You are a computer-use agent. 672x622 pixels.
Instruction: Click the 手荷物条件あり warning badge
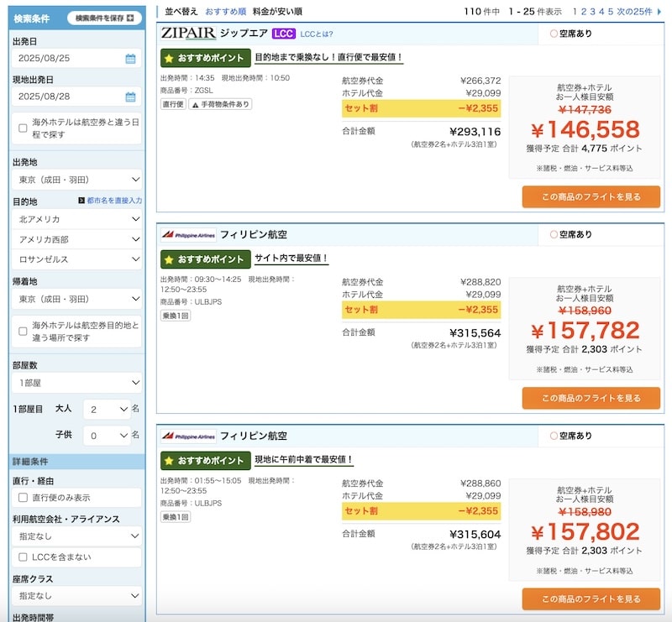click(220, 104)
